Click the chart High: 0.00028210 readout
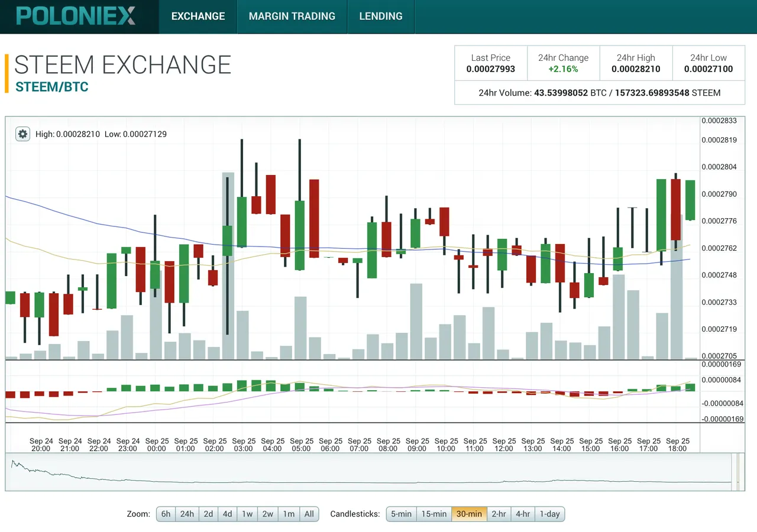This screenshot has height=532, width=757. coord(67,134)
